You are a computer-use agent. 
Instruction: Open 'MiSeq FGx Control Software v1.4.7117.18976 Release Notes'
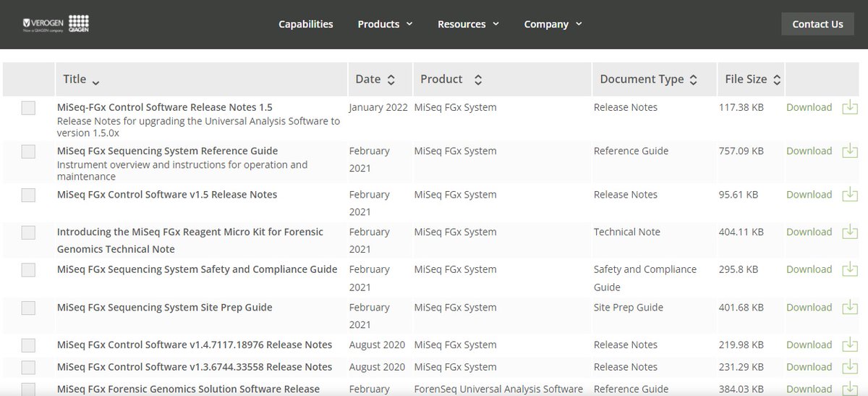tap(195, 345)
